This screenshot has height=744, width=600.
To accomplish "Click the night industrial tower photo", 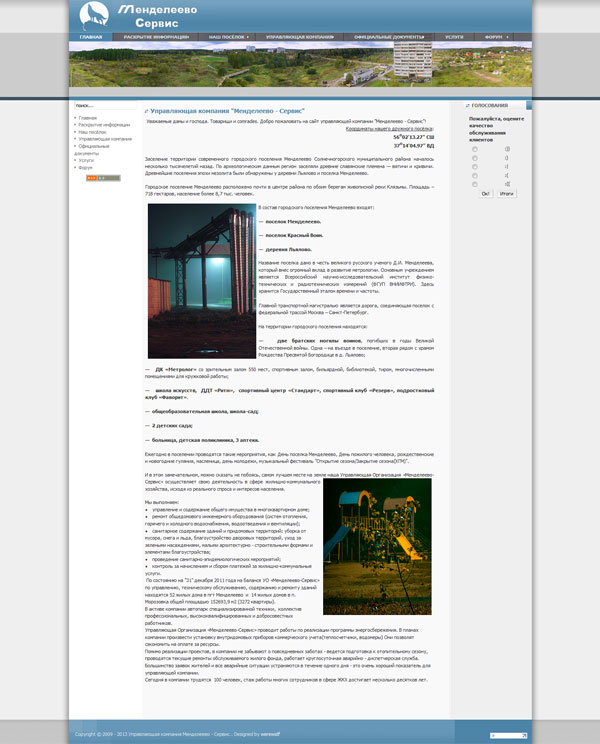I will [200, 281].
